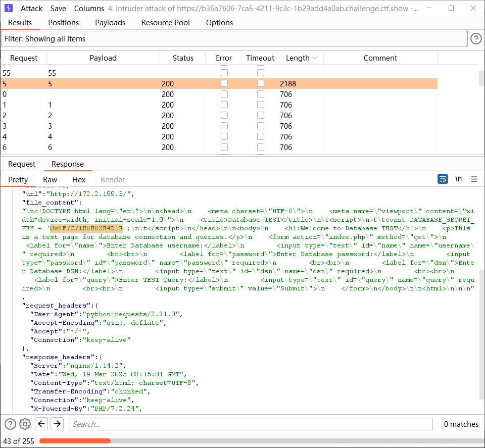Go to next search match arrow
Screen dimensions: 485x448
(x=57, y=424)
